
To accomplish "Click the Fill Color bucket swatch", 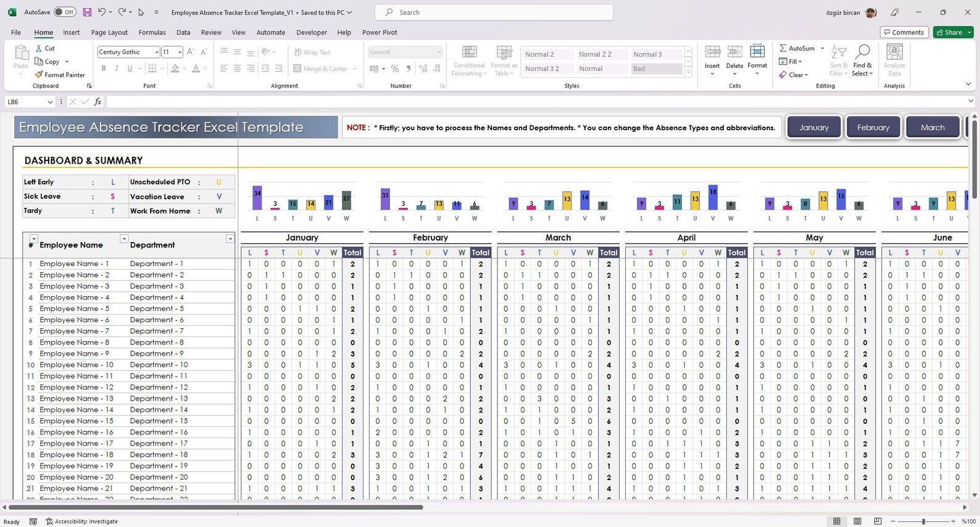I will click(175, 68).
